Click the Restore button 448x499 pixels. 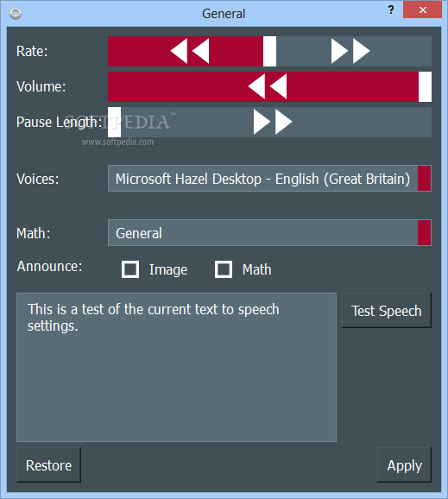(48, 465)
